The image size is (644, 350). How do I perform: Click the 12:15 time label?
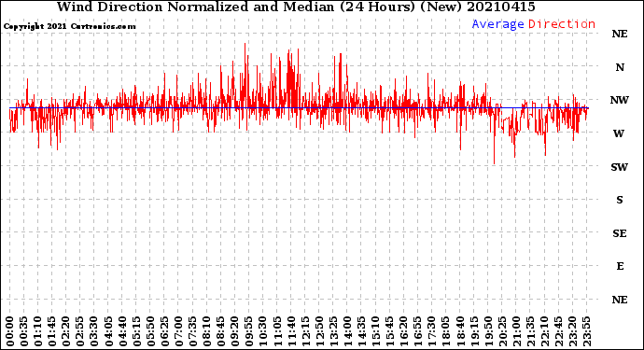305,331
